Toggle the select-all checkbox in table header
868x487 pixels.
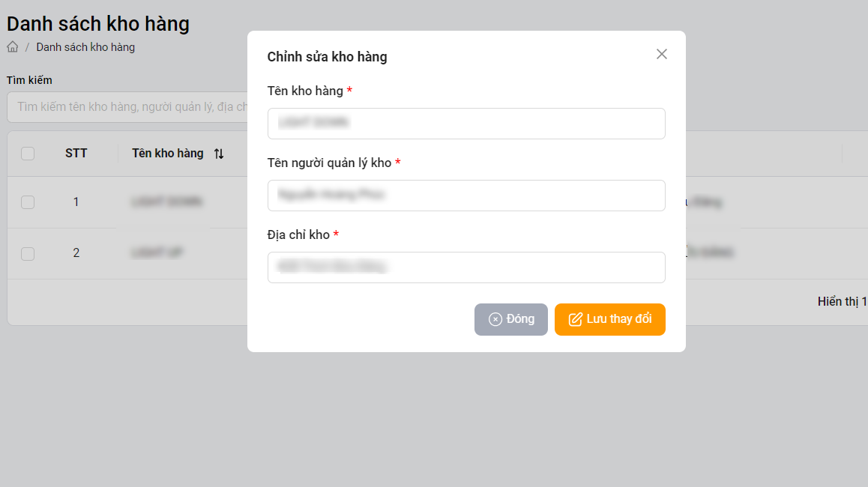(x=28, y=154)
